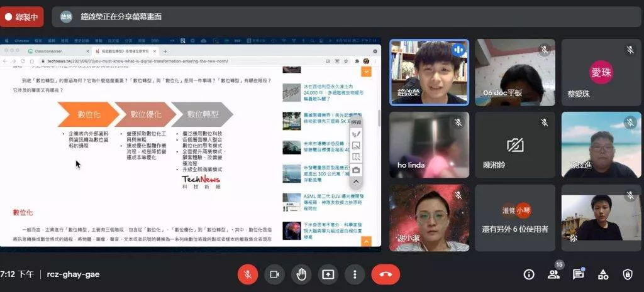Click muted mic icon on ho linda tile

tap(458, 122)
